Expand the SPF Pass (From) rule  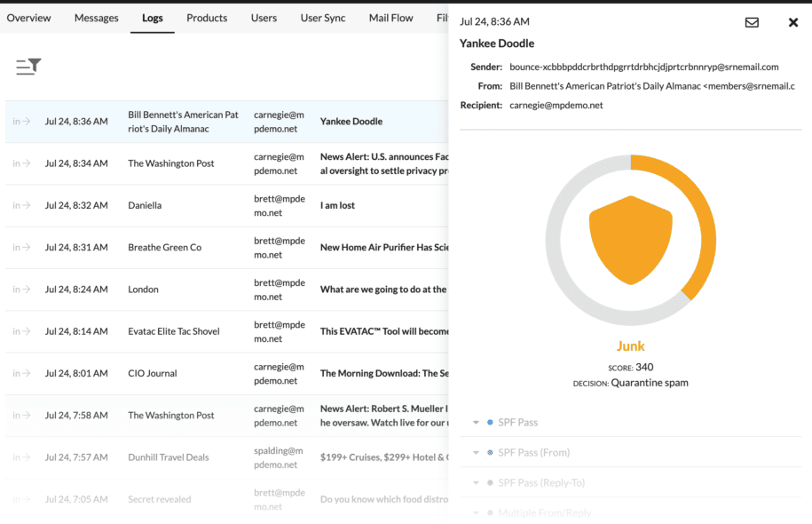point(476,452)
